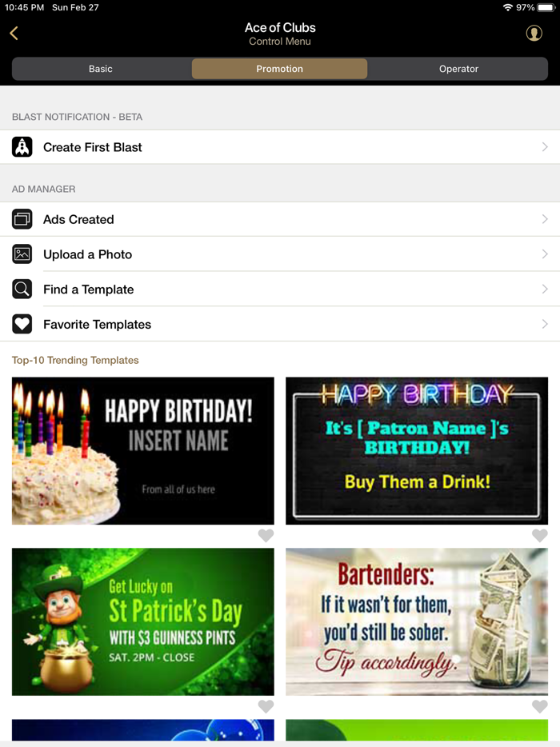Tap the back arrow icon

14,34
